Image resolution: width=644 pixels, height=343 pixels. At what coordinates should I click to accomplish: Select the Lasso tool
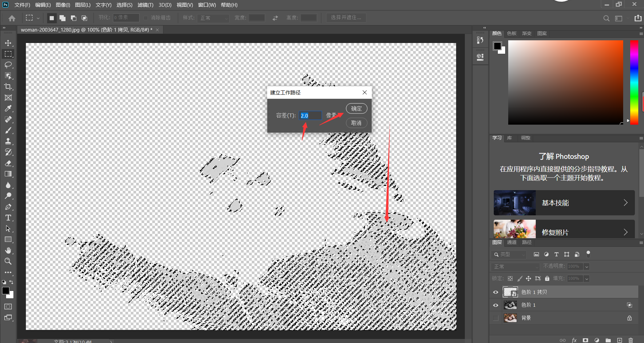pyautogui.click(x=8, y=65)
